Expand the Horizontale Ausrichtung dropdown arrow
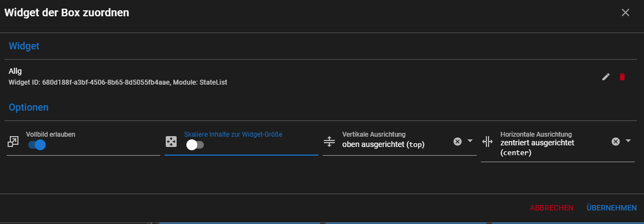This screenshot has height=224, width=644. [628, 141]
